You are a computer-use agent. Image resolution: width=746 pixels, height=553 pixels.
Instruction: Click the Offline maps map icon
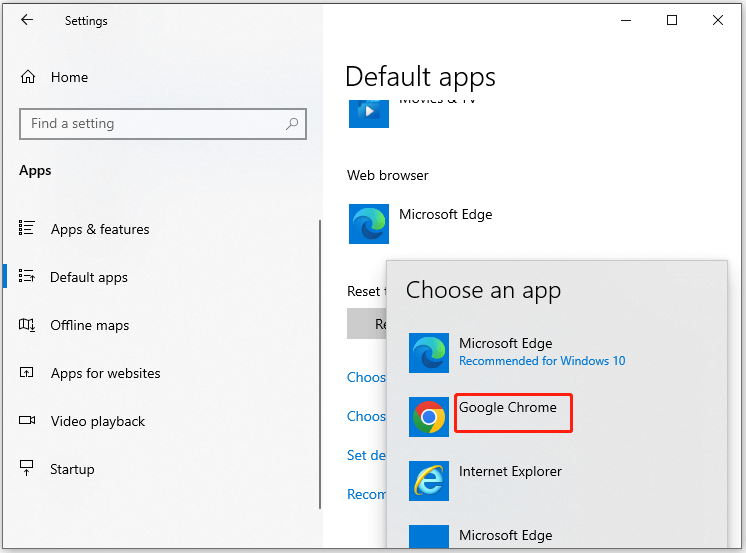pyautogui.click(x=27, y=325)
